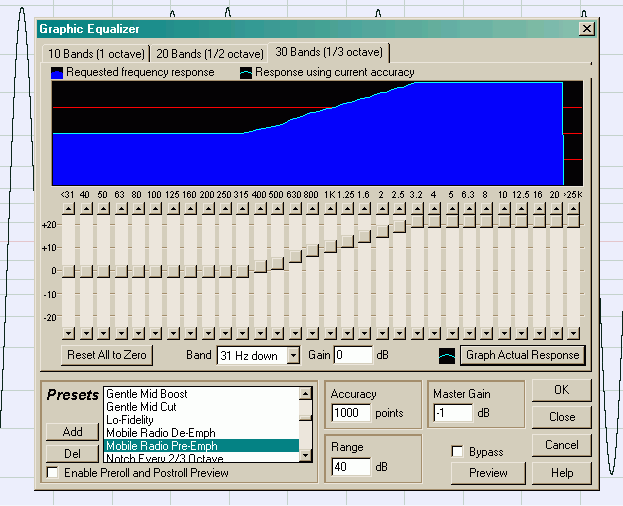This screenshot has width=623, height=506.
Task: Select Notch Every 2/3 Octave preset
Action: (201, 458)
